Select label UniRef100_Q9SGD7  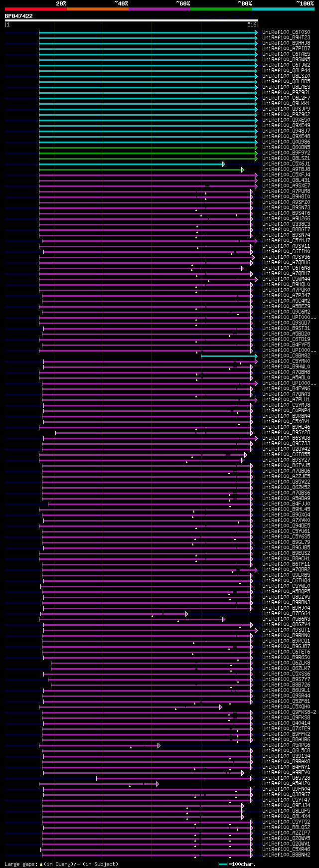[x=286, y=323]
